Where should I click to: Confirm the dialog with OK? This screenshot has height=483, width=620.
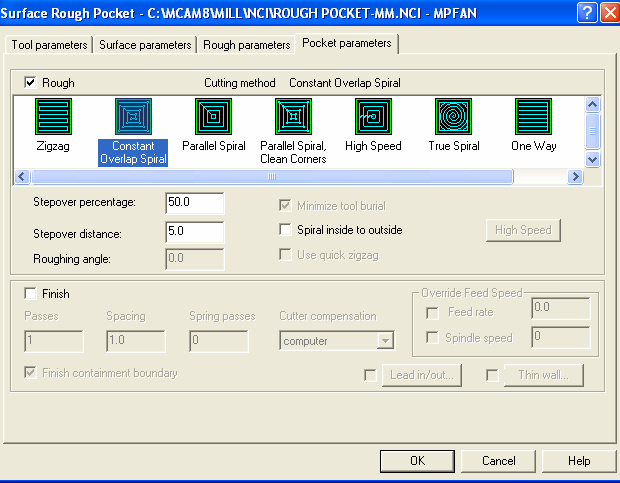click(x=418, y=461)
